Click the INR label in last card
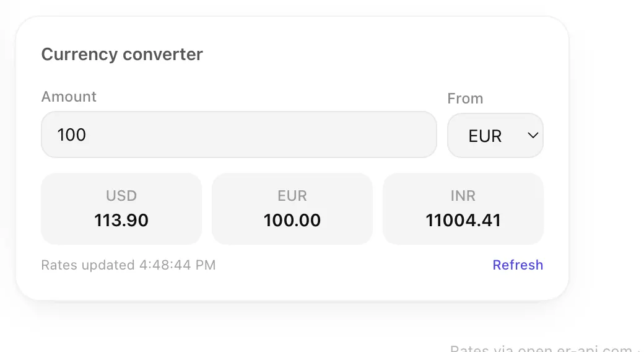644x352 pixels. [x=463, y=196]
